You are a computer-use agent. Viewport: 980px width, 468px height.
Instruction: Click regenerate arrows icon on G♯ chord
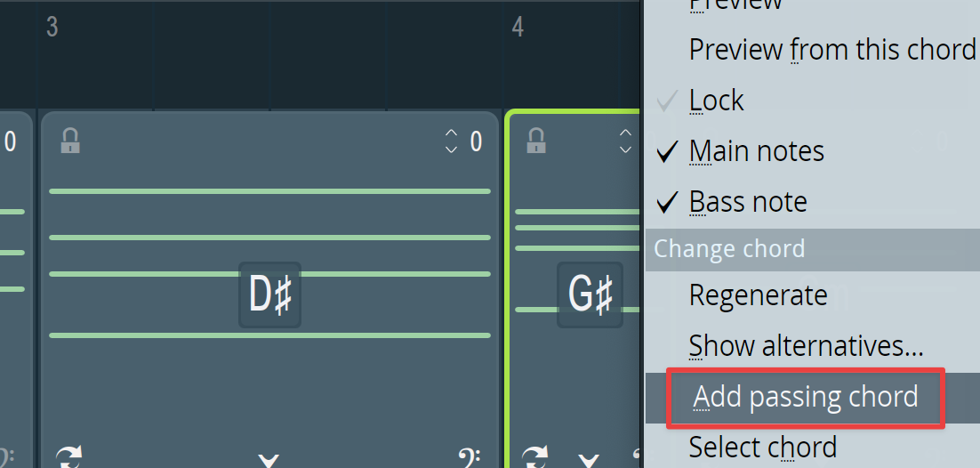point(535,456)
